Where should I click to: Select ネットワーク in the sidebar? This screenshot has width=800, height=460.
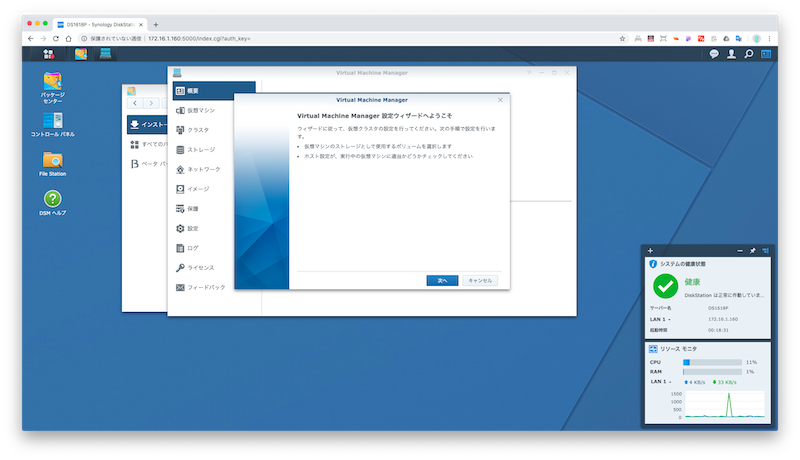click(214, 169)
